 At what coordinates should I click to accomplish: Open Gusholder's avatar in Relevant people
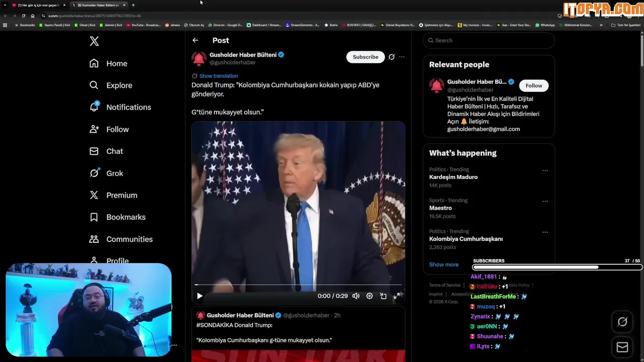coord(436,85)
